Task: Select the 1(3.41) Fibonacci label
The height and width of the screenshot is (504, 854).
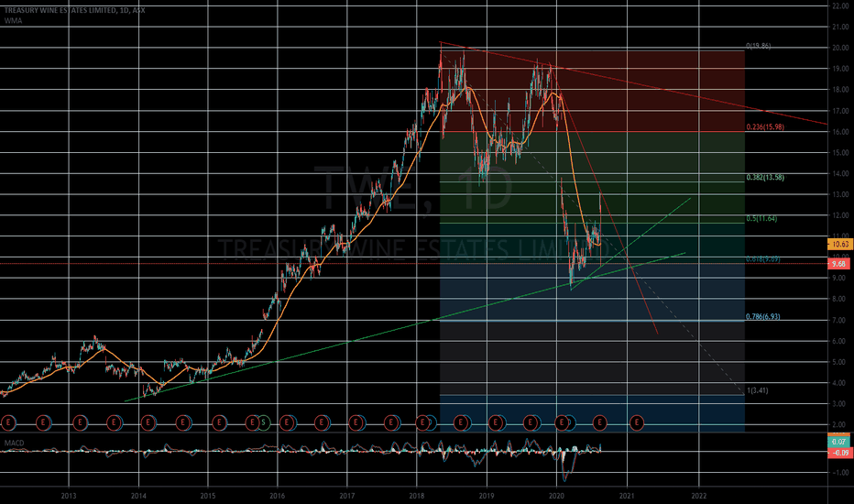Action: 757,390
